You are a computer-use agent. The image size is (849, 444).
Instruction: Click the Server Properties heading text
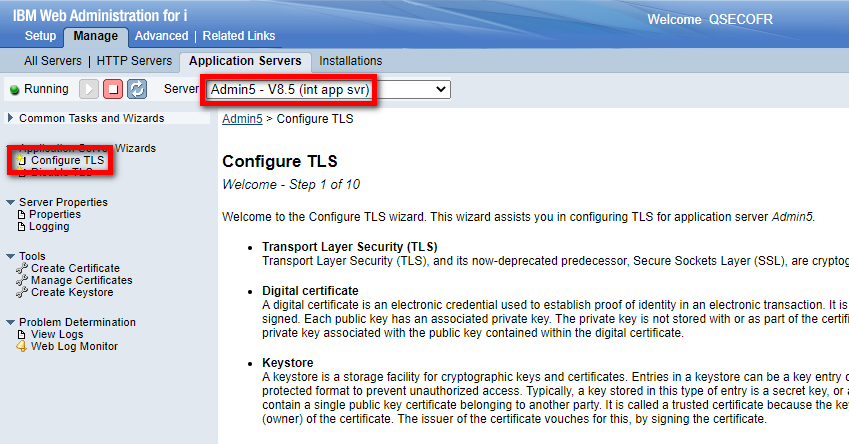pos(63,202)
